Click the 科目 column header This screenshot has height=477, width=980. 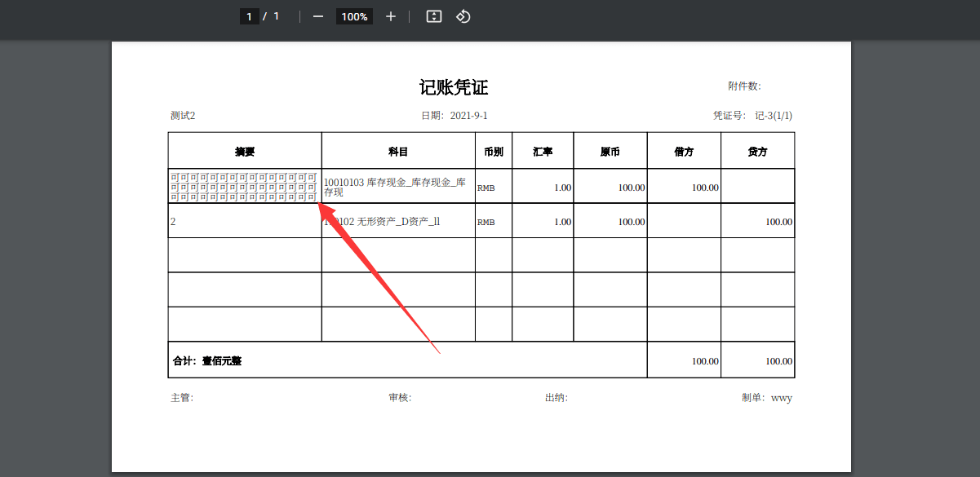[x=398, y=152]
